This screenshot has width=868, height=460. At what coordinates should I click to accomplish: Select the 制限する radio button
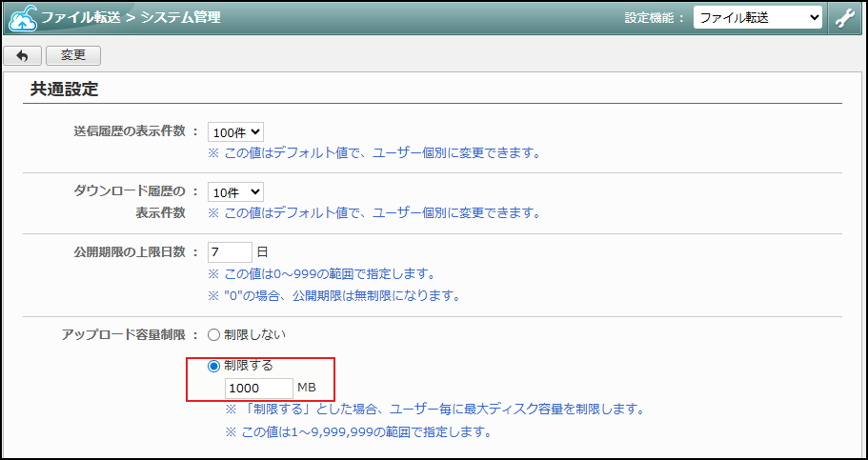pos(213,366)
